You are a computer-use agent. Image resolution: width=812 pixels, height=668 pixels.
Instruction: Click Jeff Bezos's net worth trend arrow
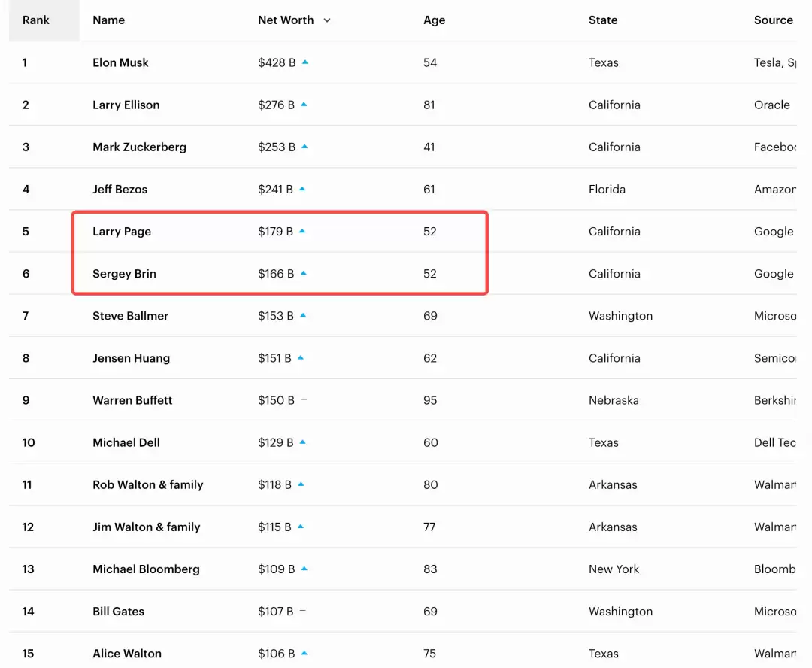pyautogui.click(x=302, y=189)
